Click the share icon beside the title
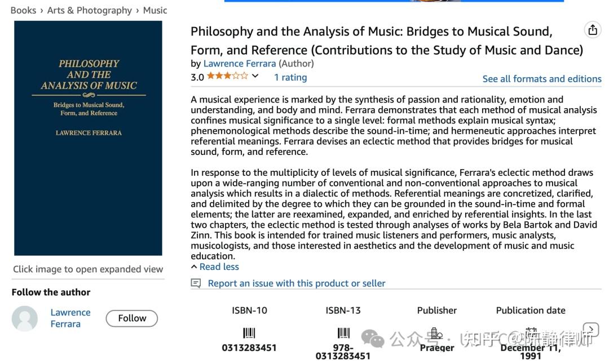The height and width of the screenshot is (364, 609). [x=592, y=30]
